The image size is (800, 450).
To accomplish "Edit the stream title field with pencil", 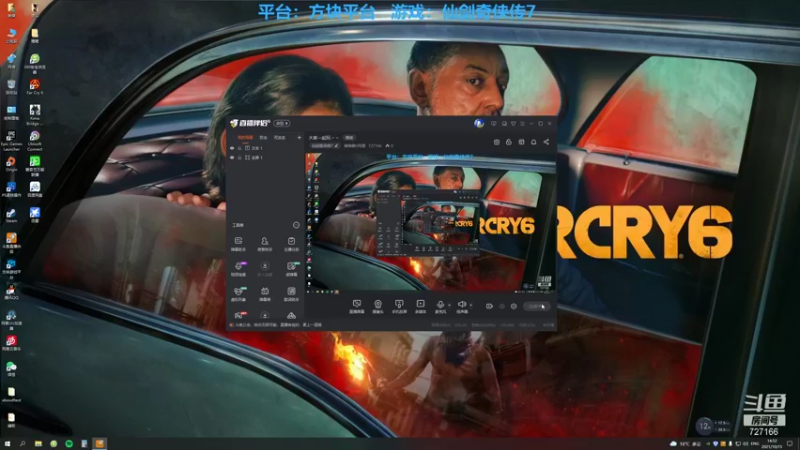I will pyautogui.click(x=324, y=146).
